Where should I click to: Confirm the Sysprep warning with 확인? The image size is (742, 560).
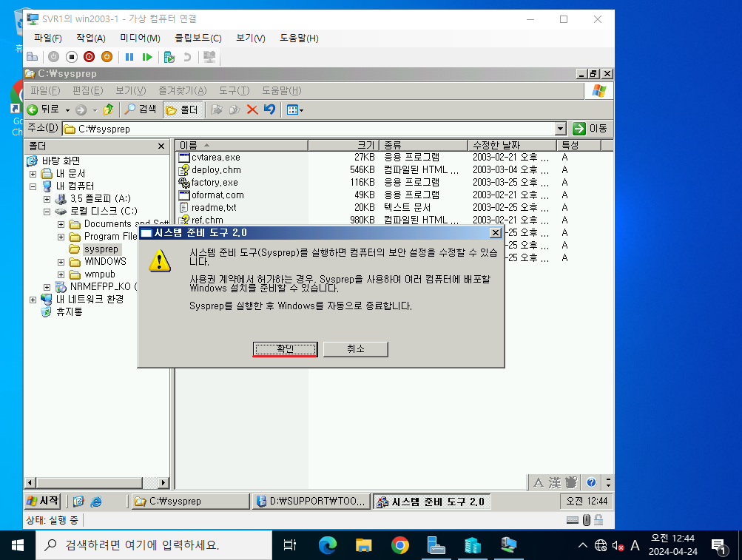285,349
